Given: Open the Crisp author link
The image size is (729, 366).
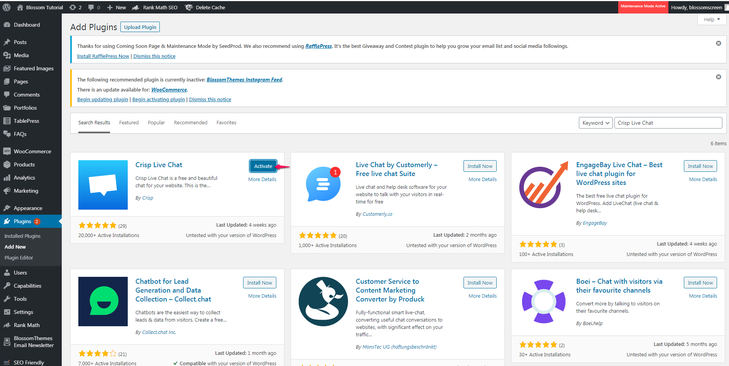Looking at the screenshot, I should [147, 198].
